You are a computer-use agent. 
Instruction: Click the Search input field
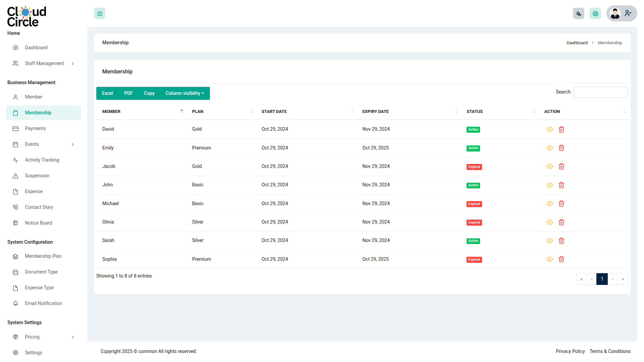click(600, 92)
